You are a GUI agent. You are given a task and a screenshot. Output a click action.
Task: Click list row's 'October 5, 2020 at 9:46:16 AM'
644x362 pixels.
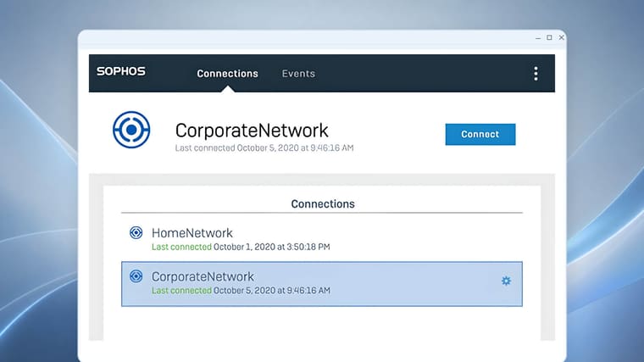point(272,291)
